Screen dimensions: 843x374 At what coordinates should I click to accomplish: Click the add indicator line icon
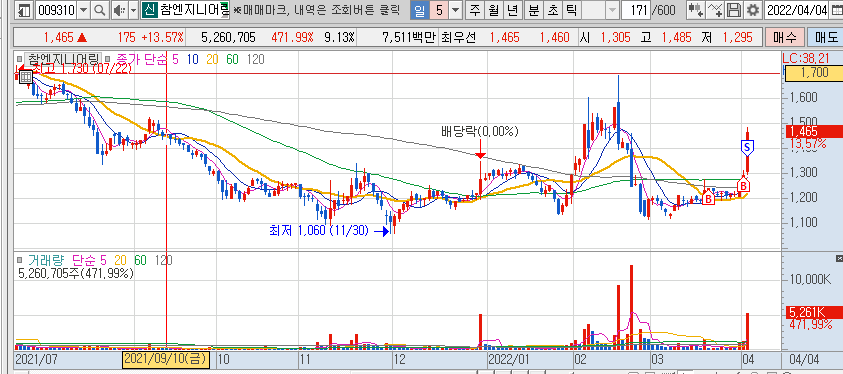(715, 10)
